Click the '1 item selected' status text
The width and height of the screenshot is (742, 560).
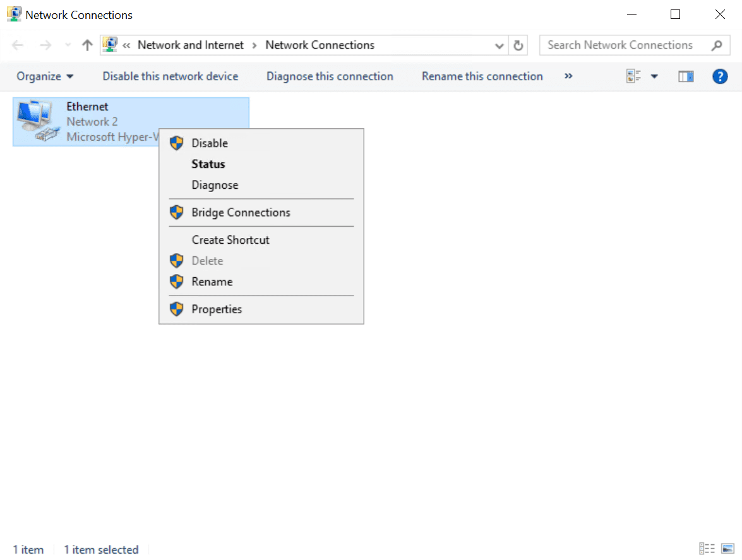coord(101,550)
